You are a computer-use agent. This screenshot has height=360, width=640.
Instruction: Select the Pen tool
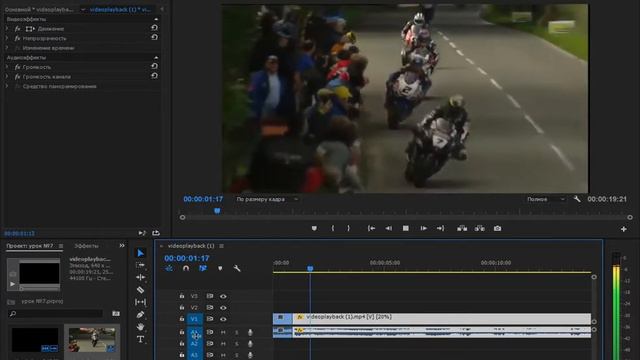pyautogui.click(x=140, y=314)
